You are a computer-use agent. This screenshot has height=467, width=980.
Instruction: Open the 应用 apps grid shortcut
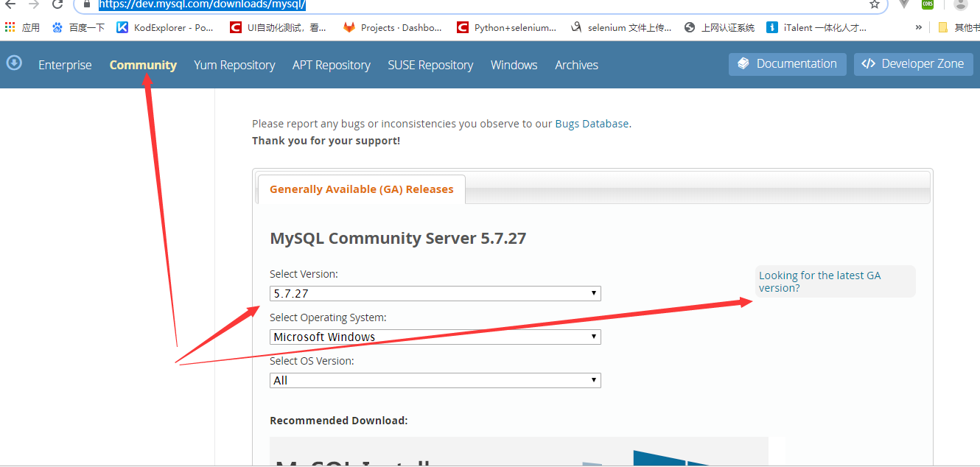(22, 27)
